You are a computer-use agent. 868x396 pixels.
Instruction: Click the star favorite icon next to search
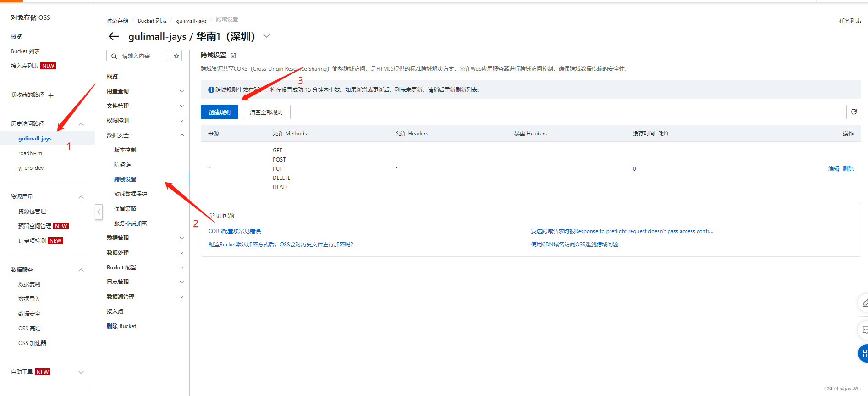click(x=176, y=56)
